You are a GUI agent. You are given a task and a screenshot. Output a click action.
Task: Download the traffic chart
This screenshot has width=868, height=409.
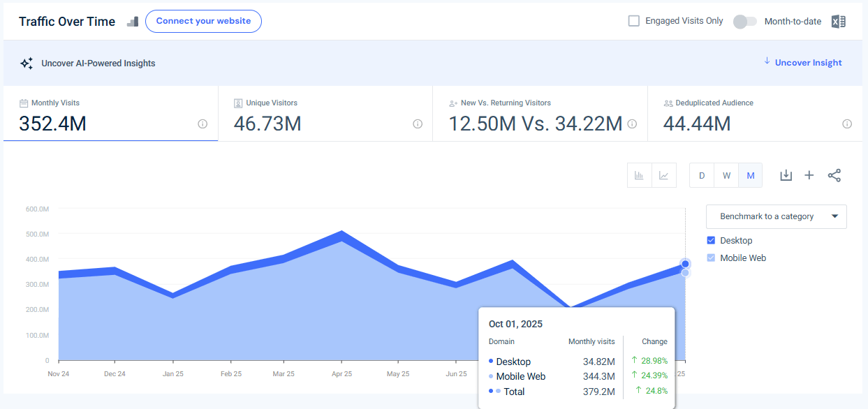point(786,175)
